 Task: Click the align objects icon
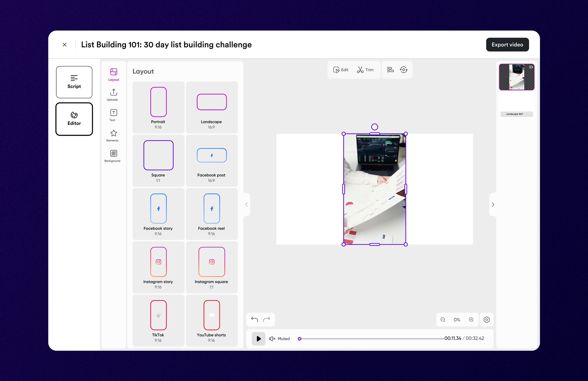click(x=390, y=70)
